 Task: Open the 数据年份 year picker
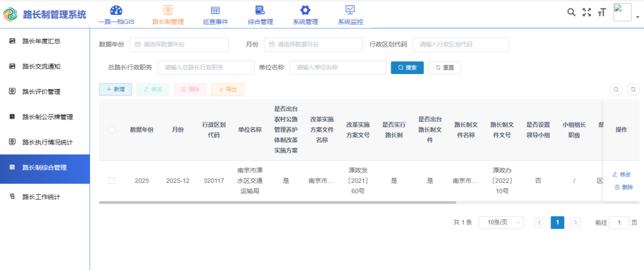click(x=179, y=45)
